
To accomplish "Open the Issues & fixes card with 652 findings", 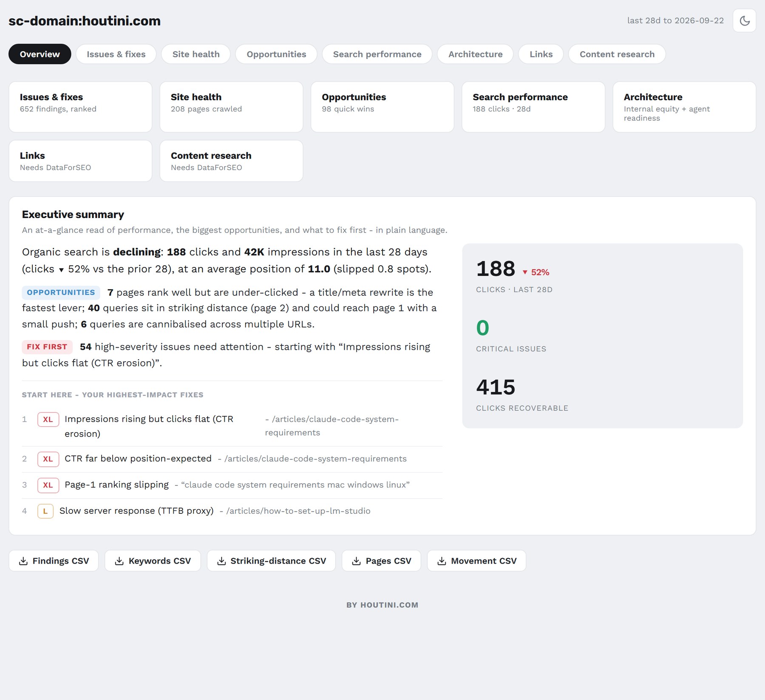I will 80,107.
